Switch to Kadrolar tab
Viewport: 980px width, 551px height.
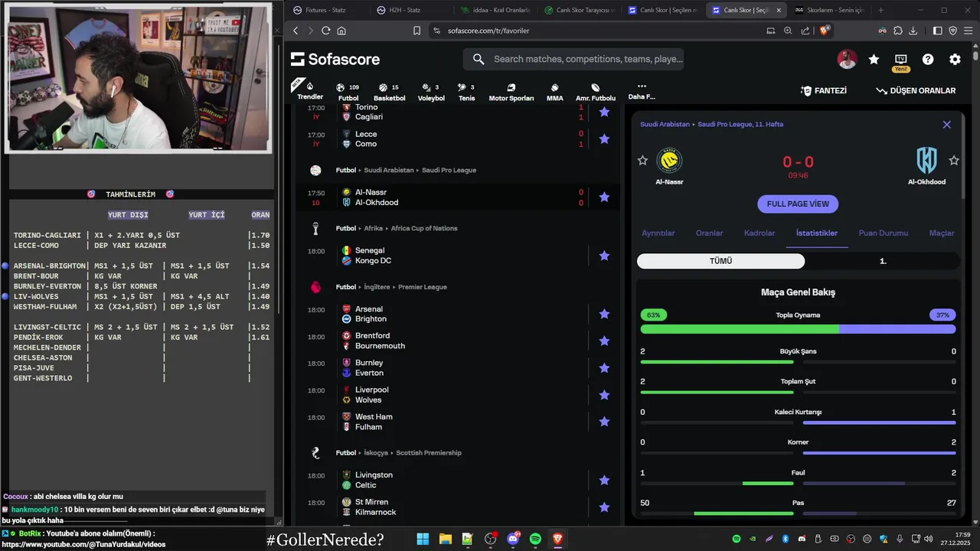pyautogui.click(x=759, y=233)
